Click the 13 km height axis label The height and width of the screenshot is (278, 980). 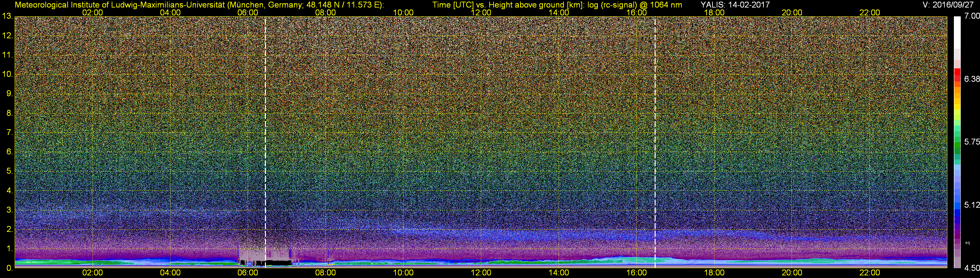pyautogui.click(x=7, y=16)
